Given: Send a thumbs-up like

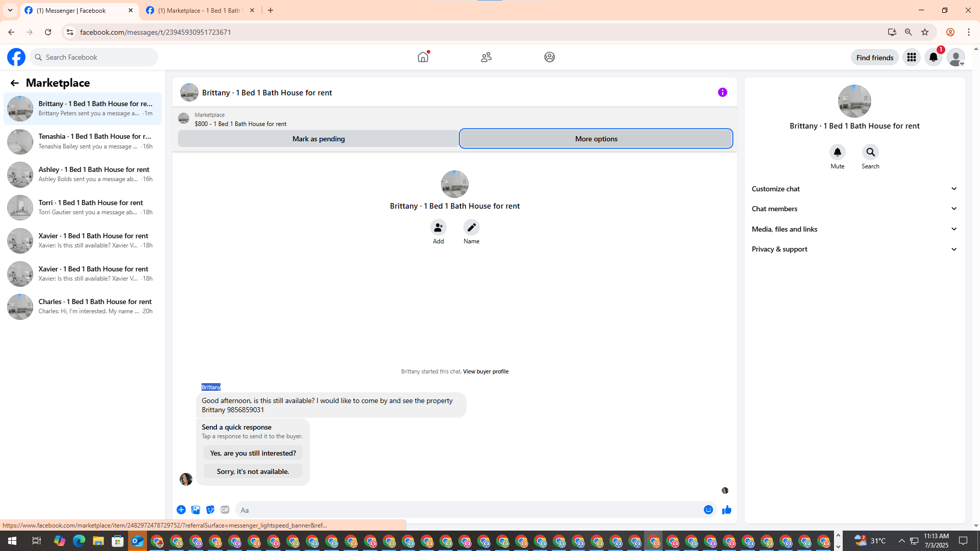Looking at the screenshot, I should (x=726, y=510).
